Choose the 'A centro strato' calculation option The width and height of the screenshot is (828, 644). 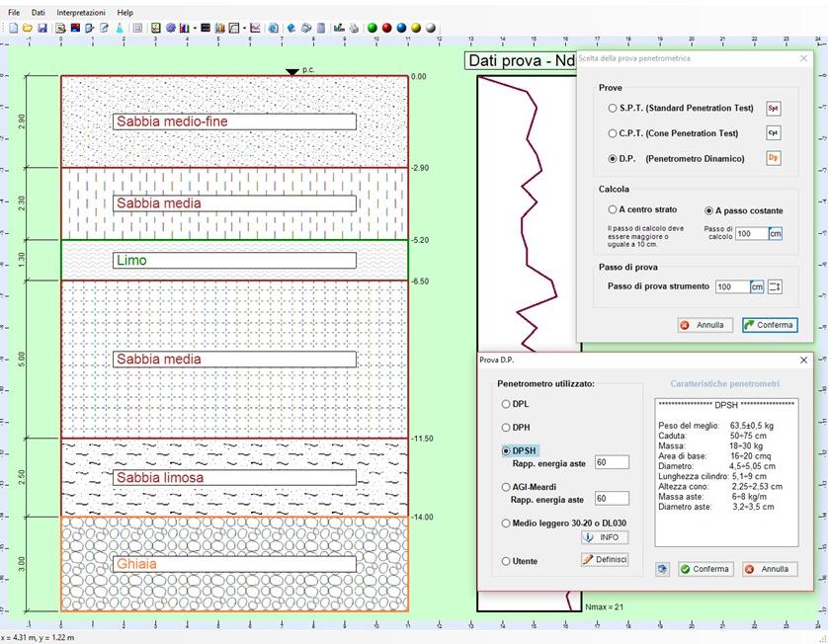point(613,210)
